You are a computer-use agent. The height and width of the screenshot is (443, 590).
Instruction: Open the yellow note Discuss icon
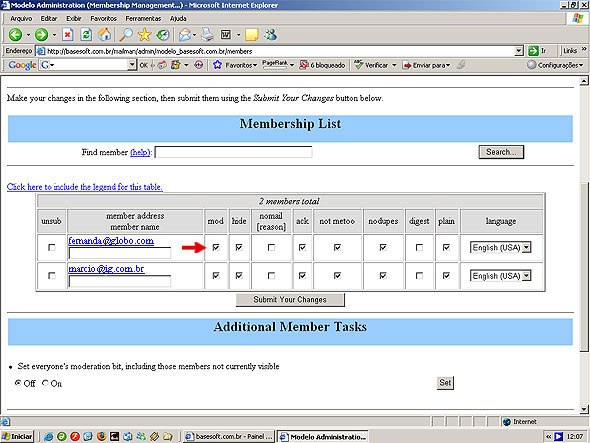pos(251,35)
